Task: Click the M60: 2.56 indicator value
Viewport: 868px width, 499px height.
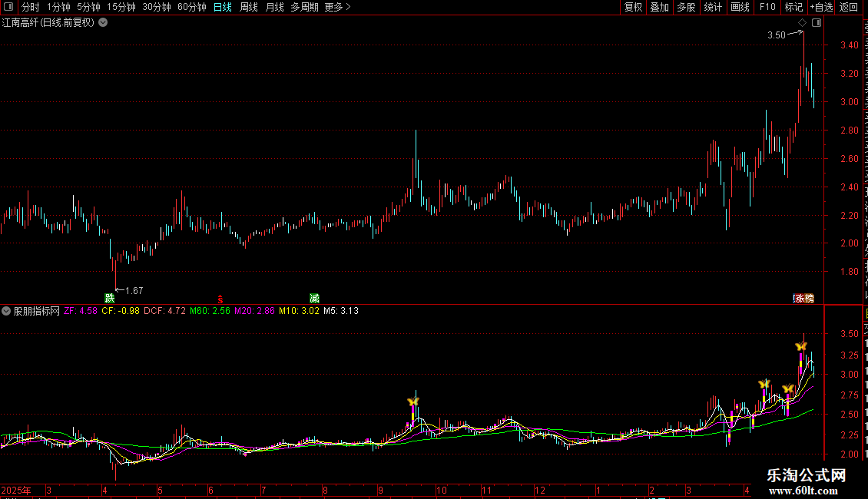Action: [210, 311]
